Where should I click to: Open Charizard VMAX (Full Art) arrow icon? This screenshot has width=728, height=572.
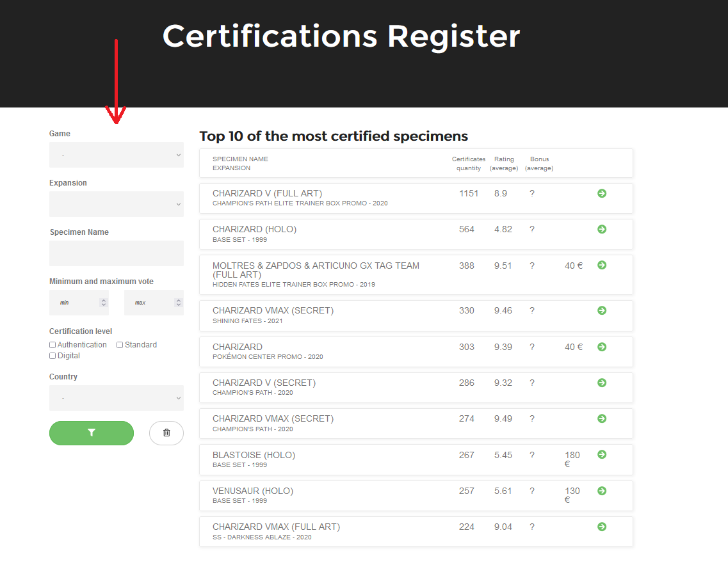pos(602,527)
